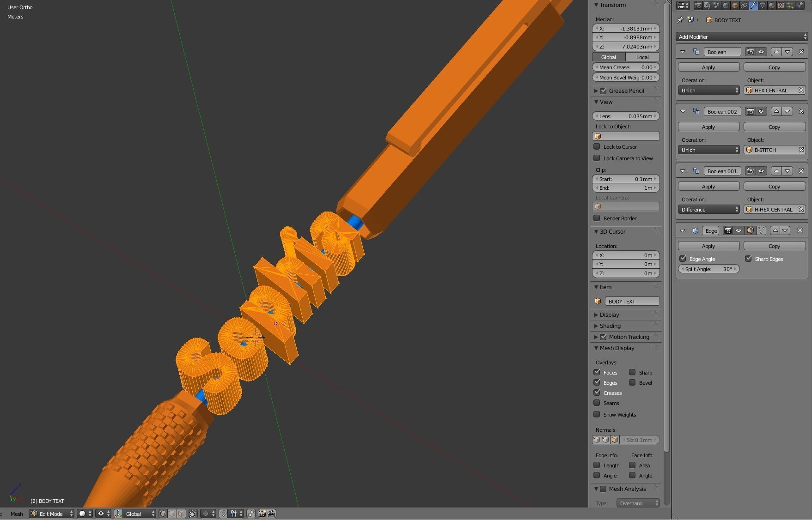
Task: Disable the Edge Angle checkbox
Action: tap(683, 259)
